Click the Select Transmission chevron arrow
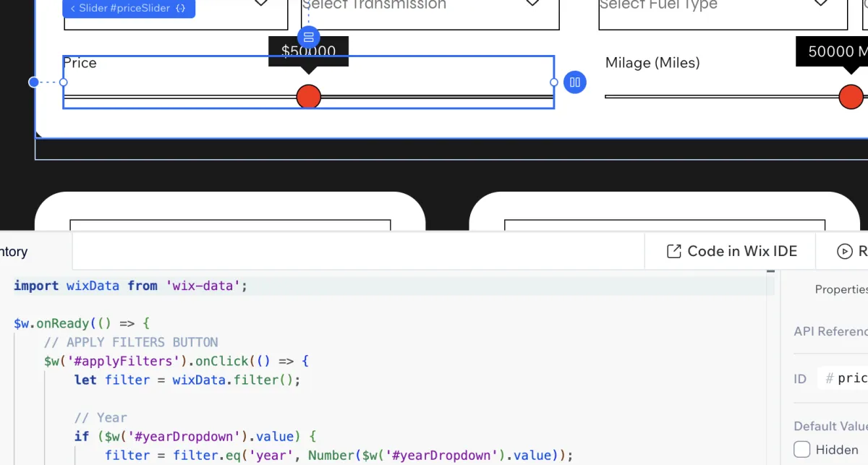The height and width of the screenshot is (465, 868). [532, 4]
